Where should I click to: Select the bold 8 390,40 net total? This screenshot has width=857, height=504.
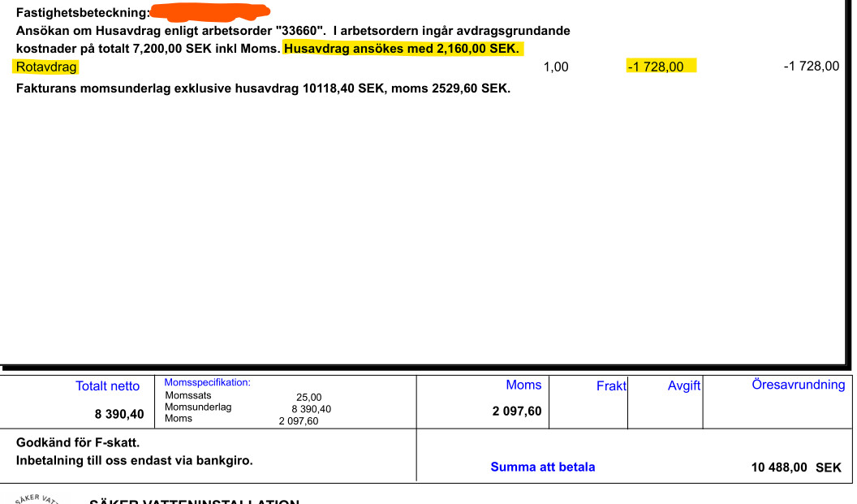(119, 414)
